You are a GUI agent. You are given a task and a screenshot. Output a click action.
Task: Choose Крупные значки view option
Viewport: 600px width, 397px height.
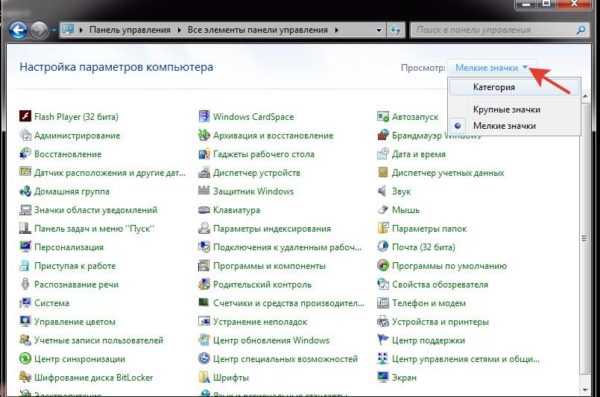click(x=506, y=109)
